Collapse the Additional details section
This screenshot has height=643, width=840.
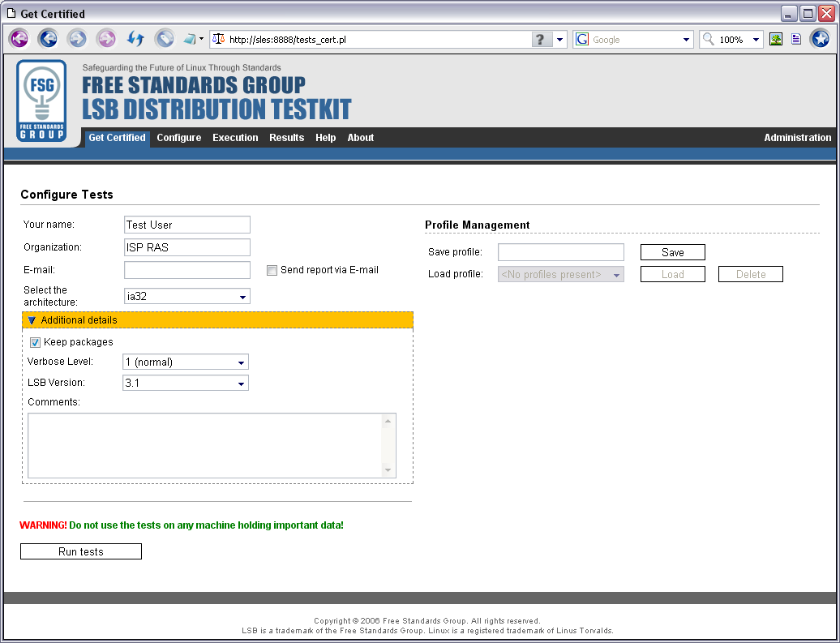tap(217, 320)
